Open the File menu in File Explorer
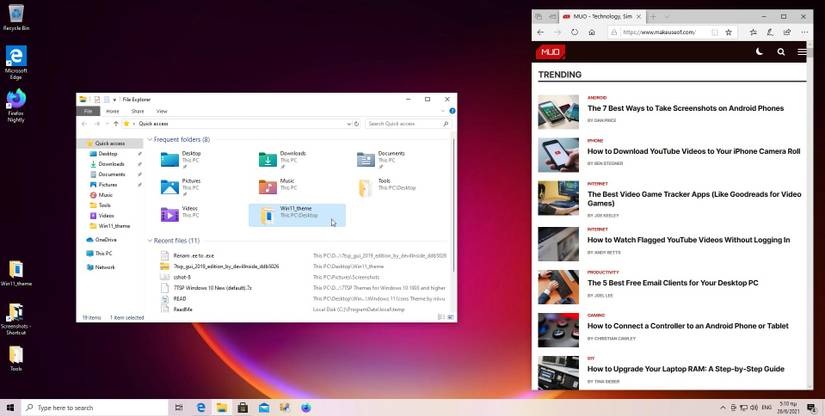825x416 pixels. click(x=88, y=111)
